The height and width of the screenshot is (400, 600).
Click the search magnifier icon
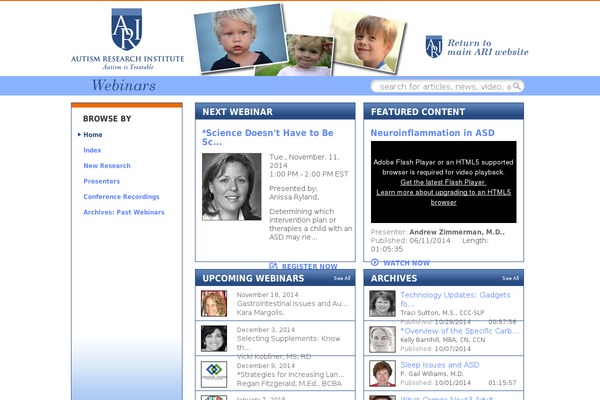click(517, 86)
